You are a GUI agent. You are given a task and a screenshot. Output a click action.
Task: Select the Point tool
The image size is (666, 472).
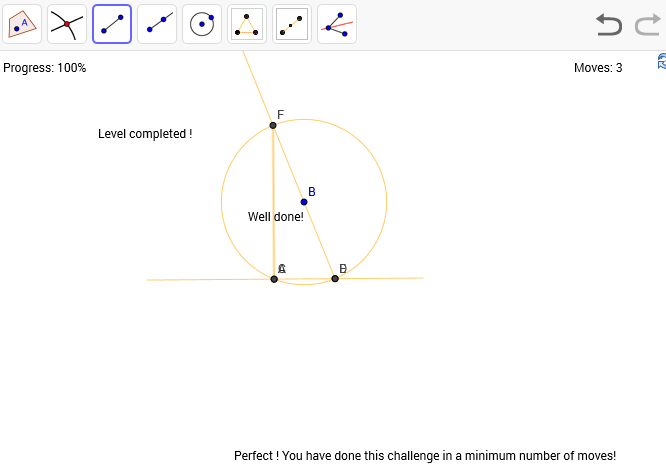point(22,24)
